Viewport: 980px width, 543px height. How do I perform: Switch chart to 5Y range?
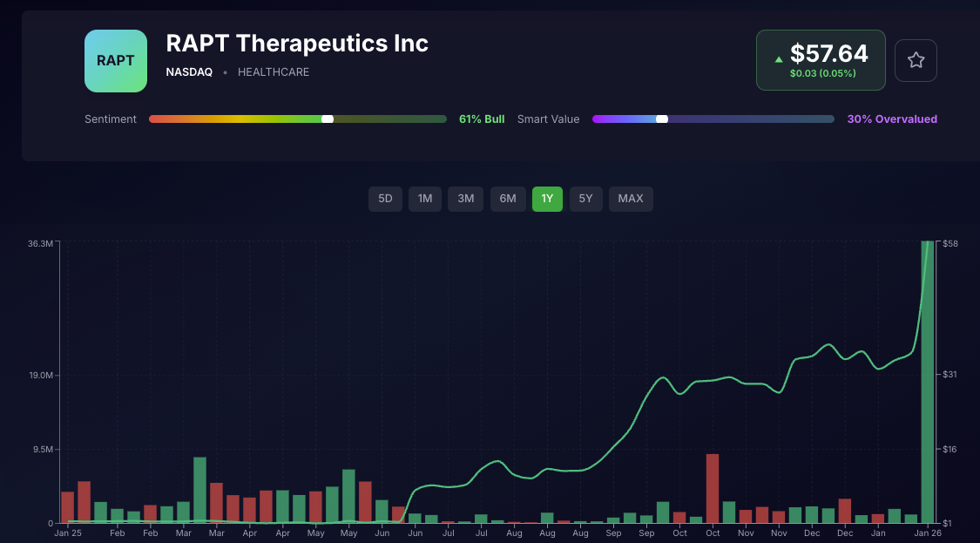click(586, 199)
